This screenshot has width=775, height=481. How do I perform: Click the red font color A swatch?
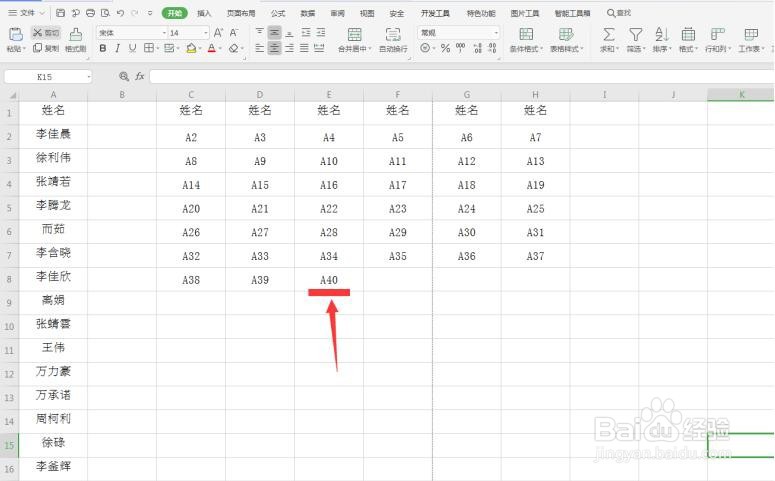(x=212, y=48)
